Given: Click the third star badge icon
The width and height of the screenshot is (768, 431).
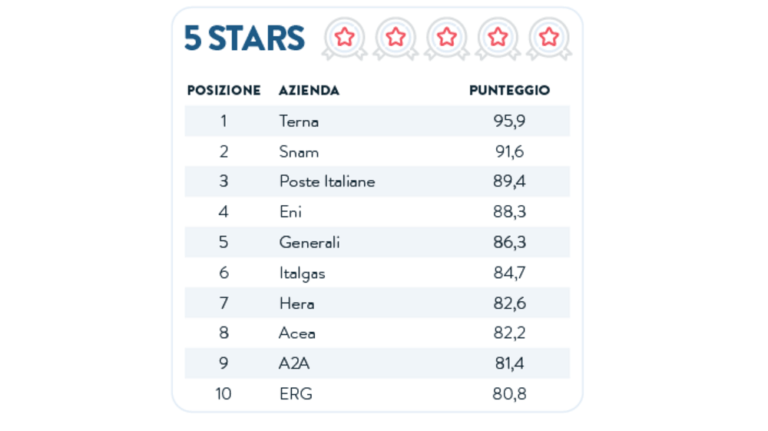Looking at the screenshot, I should [x=446, y=38].
